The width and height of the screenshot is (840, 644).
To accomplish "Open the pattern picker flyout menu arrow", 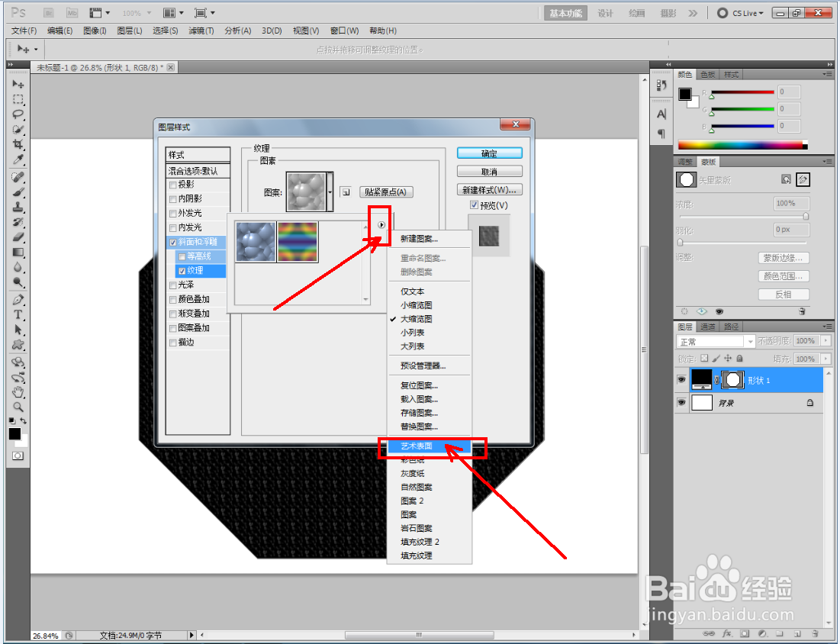I will pyautogui.click(x=381, y=225).
